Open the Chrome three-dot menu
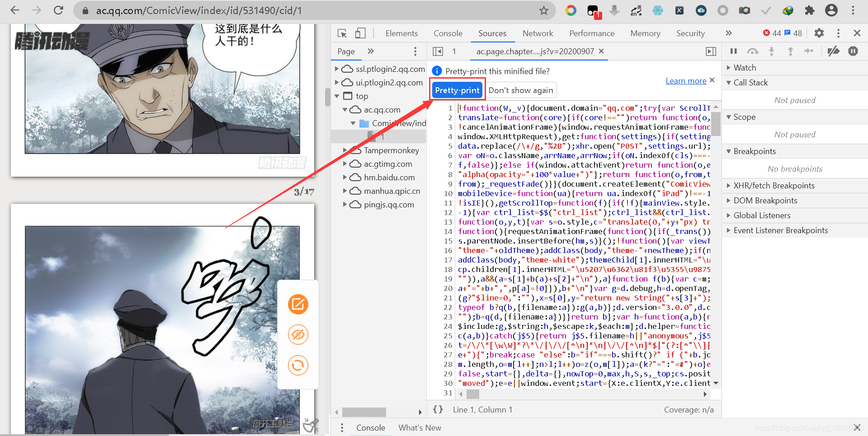 (853, 10)
